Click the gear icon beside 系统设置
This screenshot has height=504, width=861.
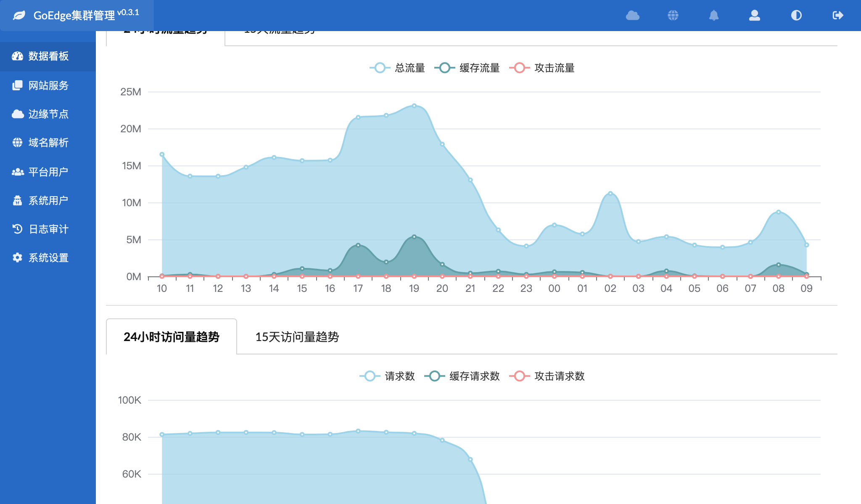click(x=17, y=257)
